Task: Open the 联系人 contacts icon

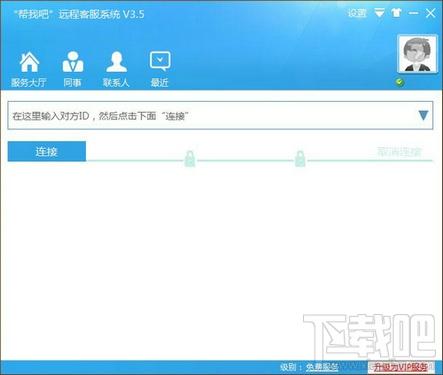Action: pyautogui.click(x=116, y=62)
